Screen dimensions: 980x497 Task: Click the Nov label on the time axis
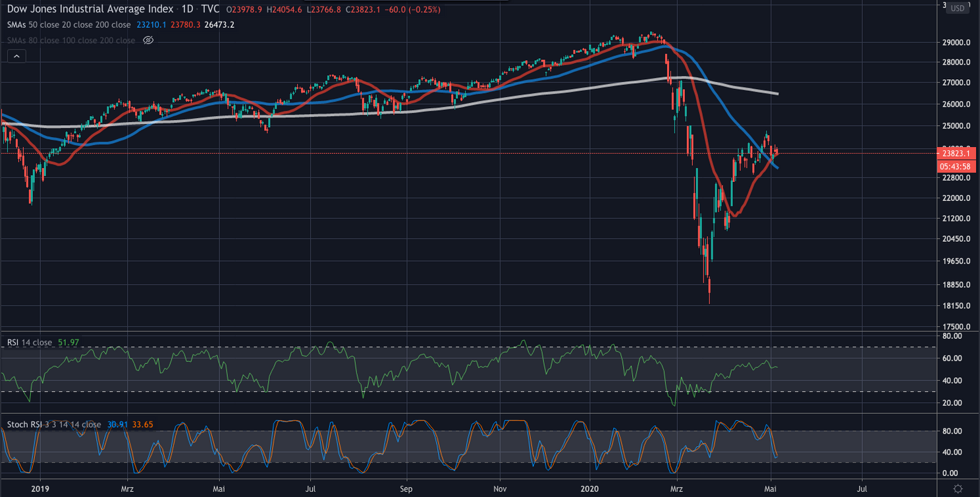pyautogui.click(x=500, y=488)
